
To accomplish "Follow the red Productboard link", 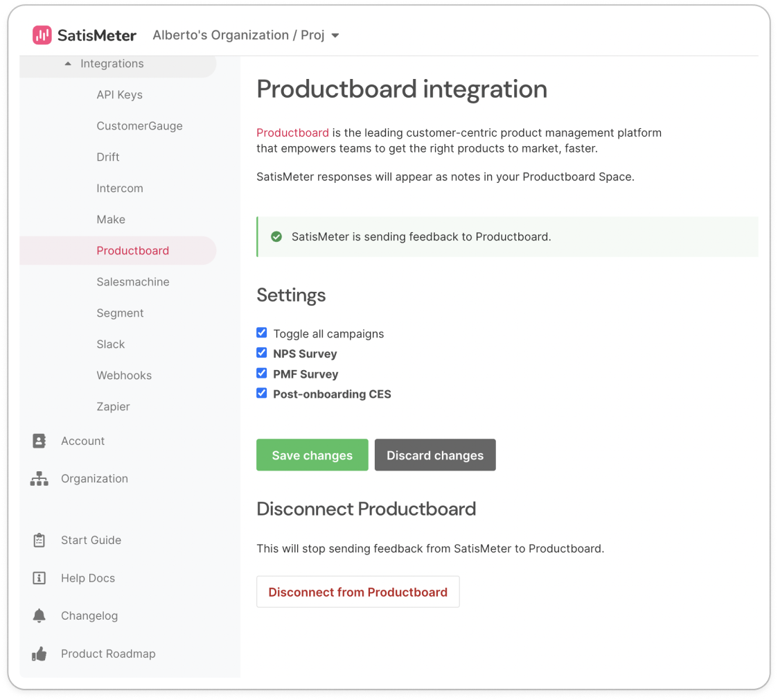I will (292, 132).
